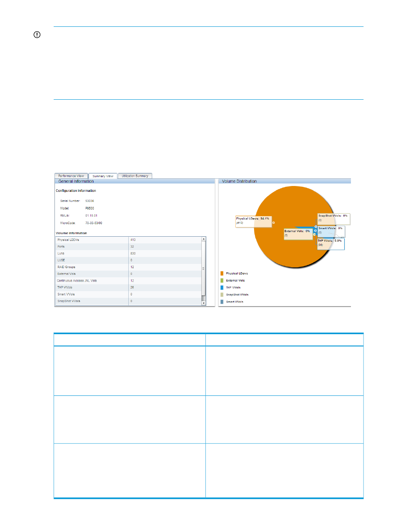Click the Serial Number value 53036
The image size is (400, 532).
click(x=90, y=201)
